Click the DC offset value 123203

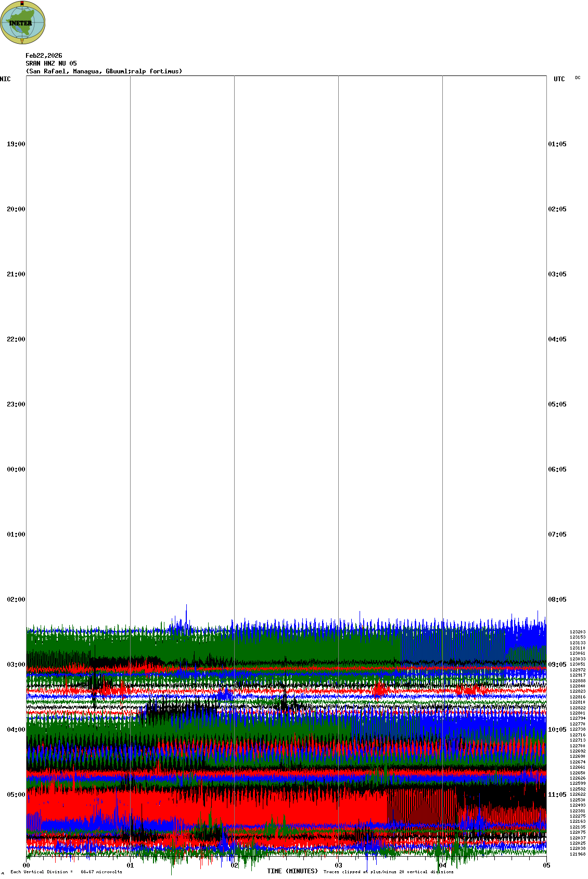click(577, 632)
